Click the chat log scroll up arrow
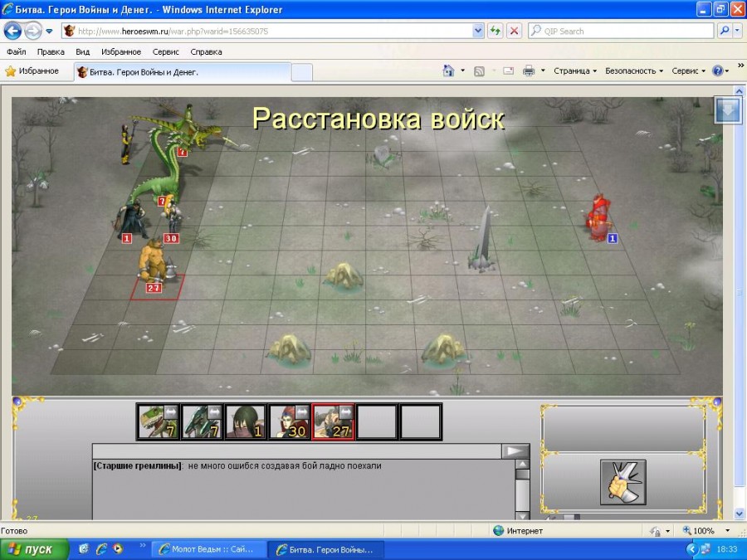This screenshot has width=747, height=560. pyautogui.click(x=523, y=465)
